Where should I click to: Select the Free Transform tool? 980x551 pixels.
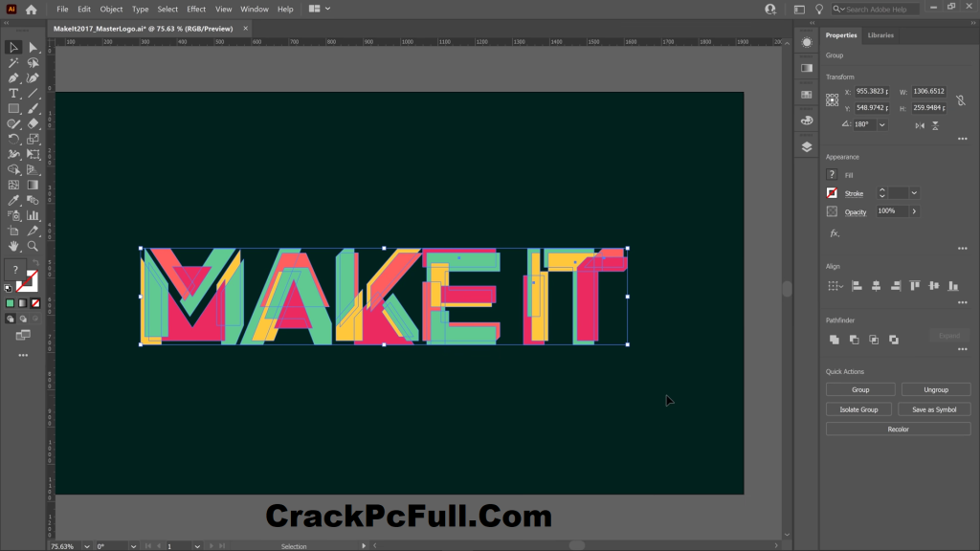coord(33,154)
